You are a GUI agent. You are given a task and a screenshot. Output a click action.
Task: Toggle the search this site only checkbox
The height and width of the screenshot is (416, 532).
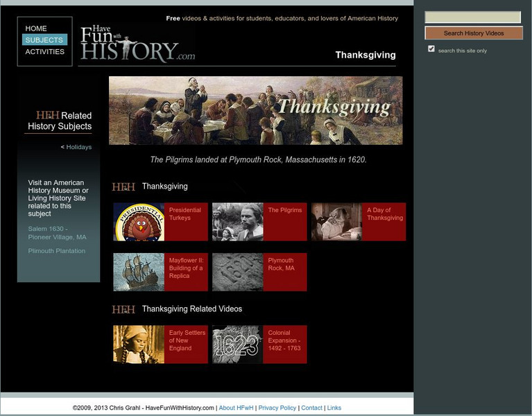point(431,49)
